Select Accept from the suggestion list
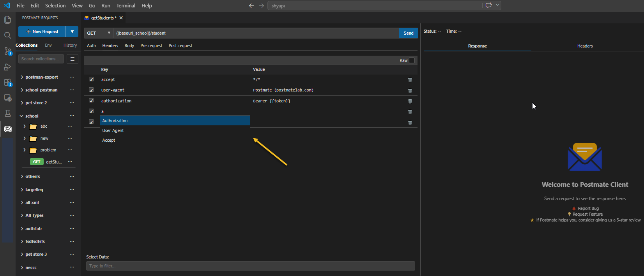Image resolution: width=644 pixels, height=276 pixels. tap(175, 140)
